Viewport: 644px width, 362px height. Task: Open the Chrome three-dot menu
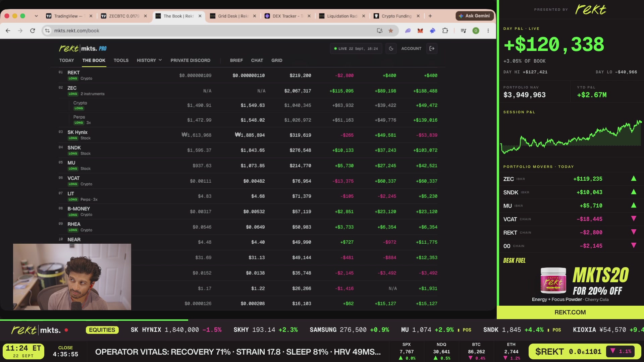[x=488, y=31]
